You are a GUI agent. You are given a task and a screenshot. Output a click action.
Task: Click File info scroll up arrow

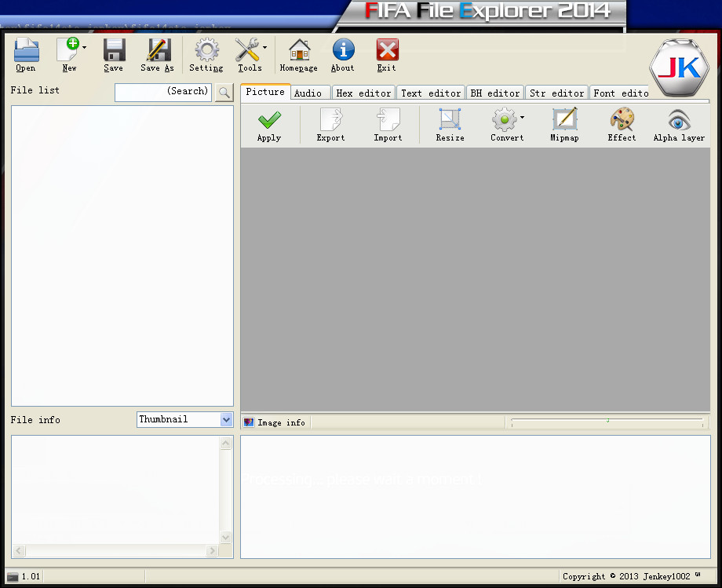226,444
